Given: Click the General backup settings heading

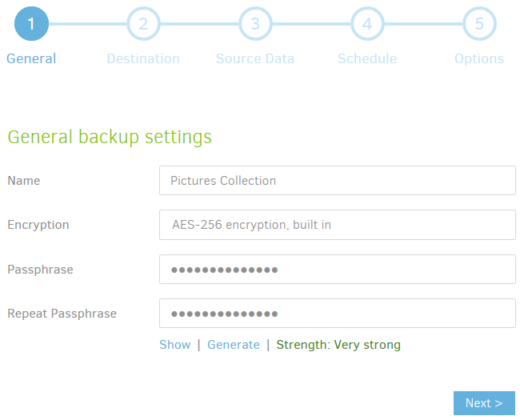Looking at the screenshot, I should (110, 137).
